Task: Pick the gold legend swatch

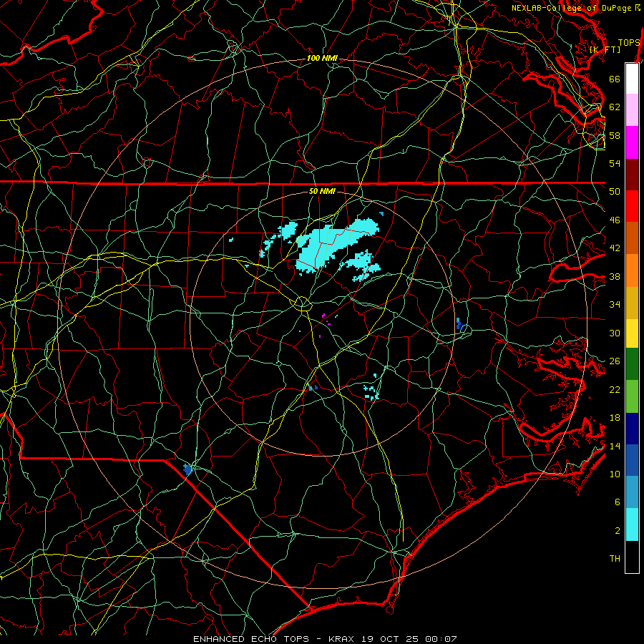Action: (x=632, y=303)
